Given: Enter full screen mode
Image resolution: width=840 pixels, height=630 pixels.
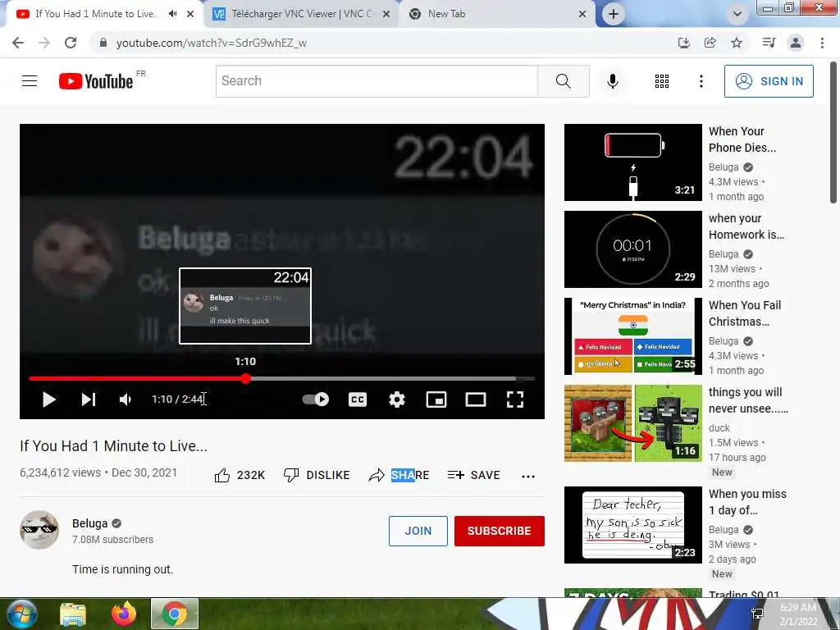Looking at the screenshot, I should pyautogui.click(x=515, y=399).
